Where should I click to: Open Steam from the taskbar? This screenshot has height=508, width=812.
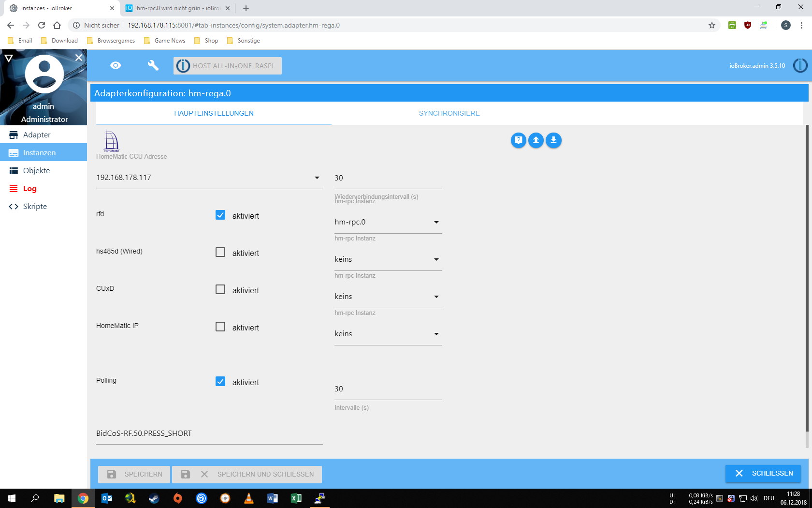coord(154,498)
